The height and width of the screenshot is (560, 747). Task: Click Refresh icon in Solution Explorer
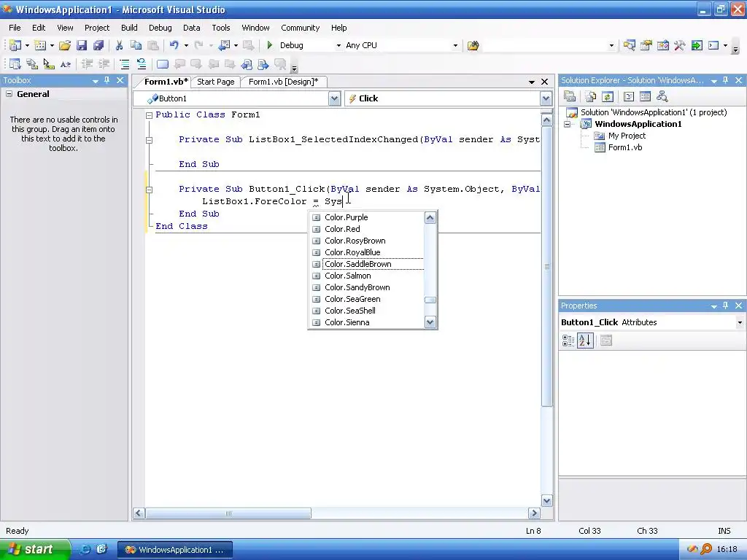(x=608, y=97)
